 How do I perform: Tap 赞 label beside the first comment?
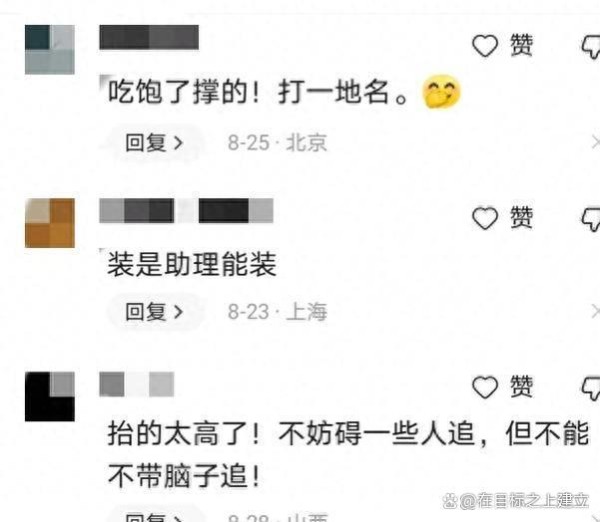pos(521,46)
